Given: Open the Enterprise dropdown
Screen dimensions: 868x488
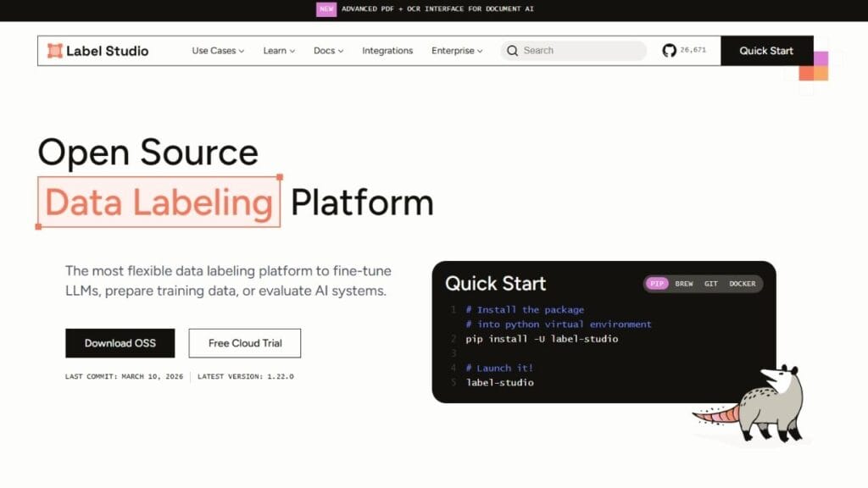Looking at the screenshot, I should (456, 51).
